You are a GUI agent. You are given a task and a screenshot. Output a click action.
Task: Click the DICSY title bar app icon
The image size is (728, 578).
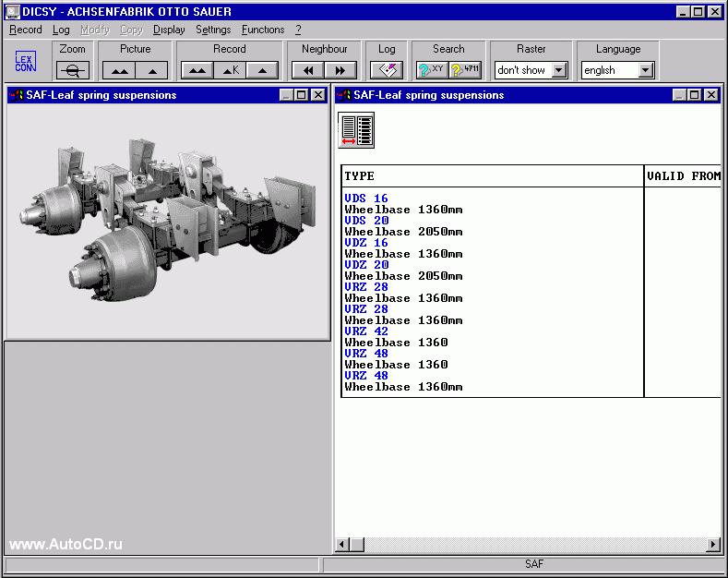click(13, 12)
